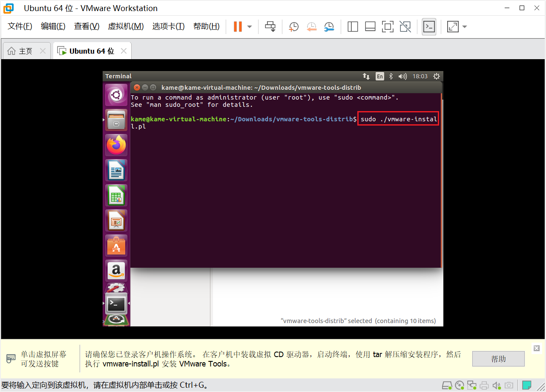The height and width of the screenshot is (392, 546).
Task: Open the En input source indicator
Action: [x=380, y=76]
